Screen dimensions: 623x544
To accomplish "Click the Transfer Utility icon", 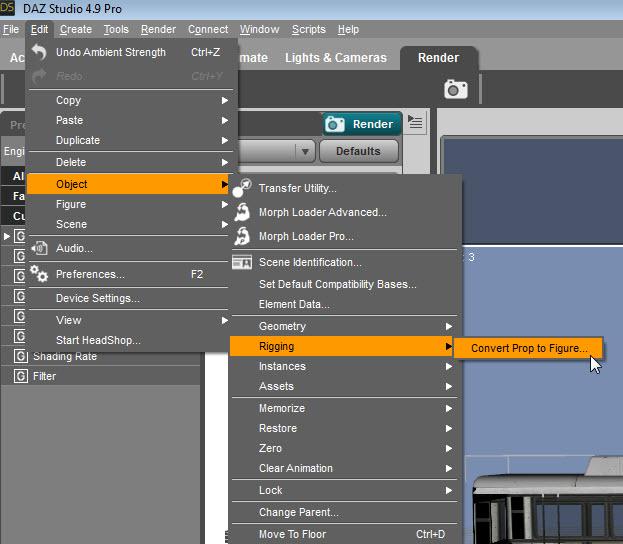I will click(x=242, y=188).
